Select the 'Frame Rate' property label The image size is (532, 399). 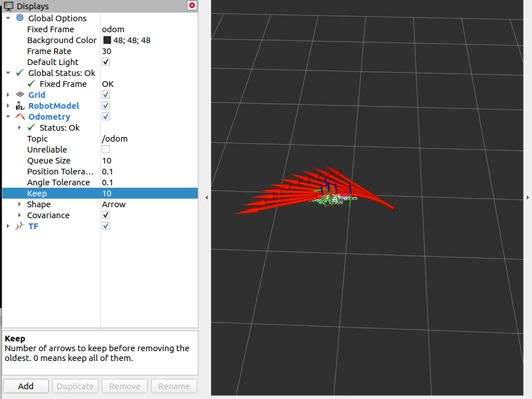(49, 51)
